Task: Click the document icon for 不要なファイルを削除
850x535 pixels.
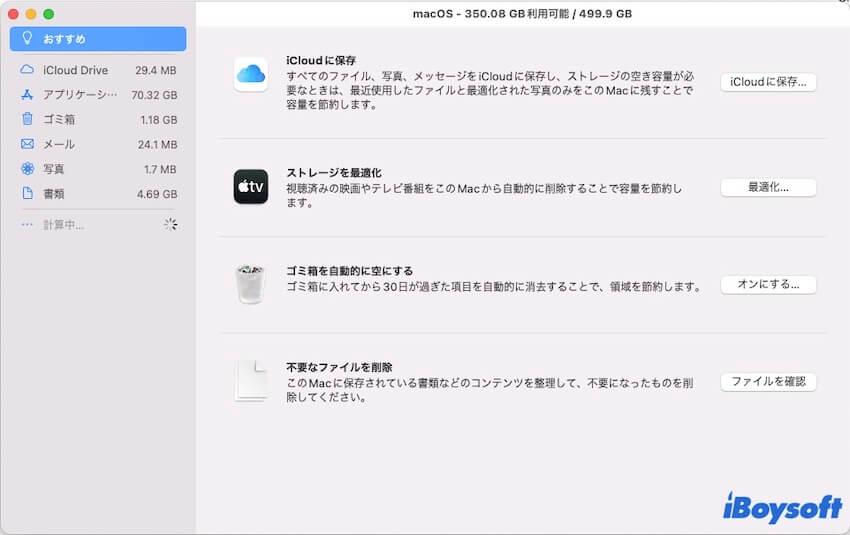Action: [250, 381]
